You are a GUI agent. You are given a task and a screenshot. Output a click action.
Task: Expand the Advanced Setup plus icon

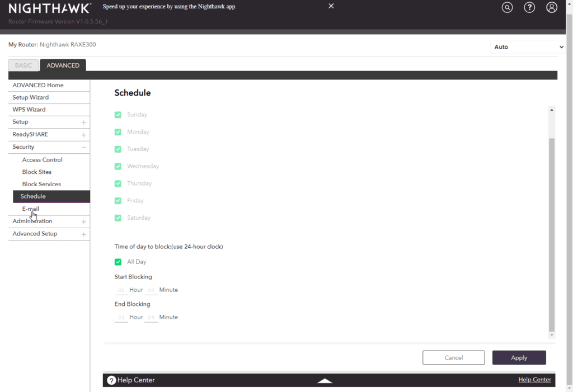[83, 234]
